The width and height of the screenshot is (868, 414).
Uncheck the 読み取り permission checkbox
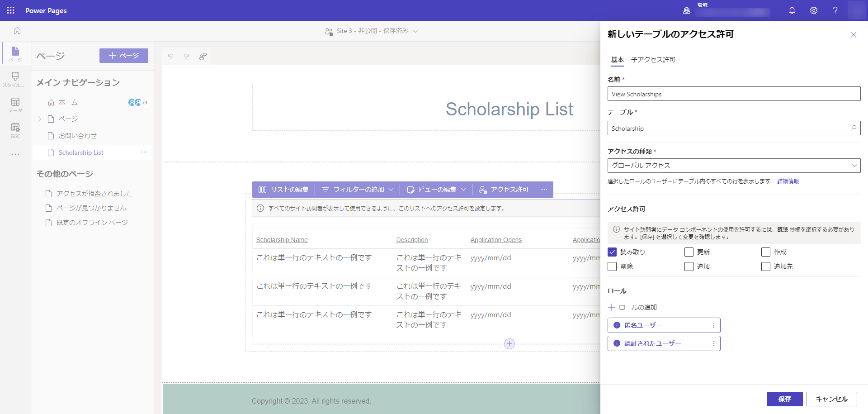(x=612, y=252)
